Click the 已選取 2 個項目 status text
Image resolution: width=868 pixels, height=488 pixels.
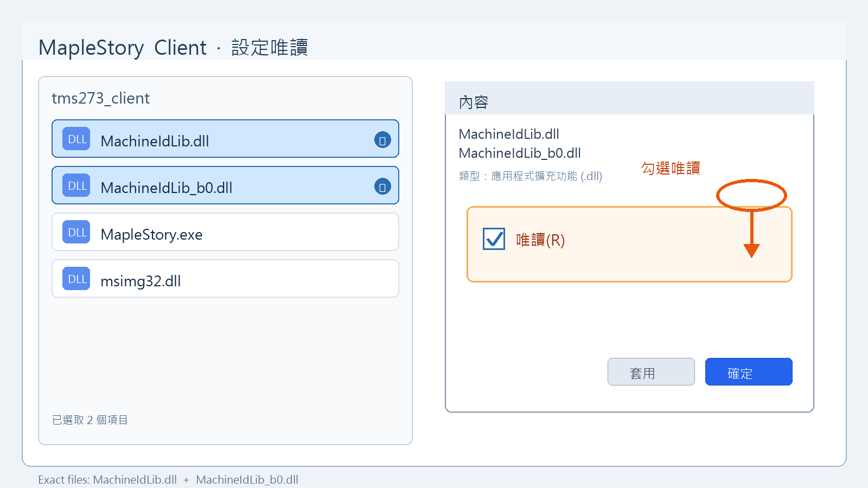90,420
